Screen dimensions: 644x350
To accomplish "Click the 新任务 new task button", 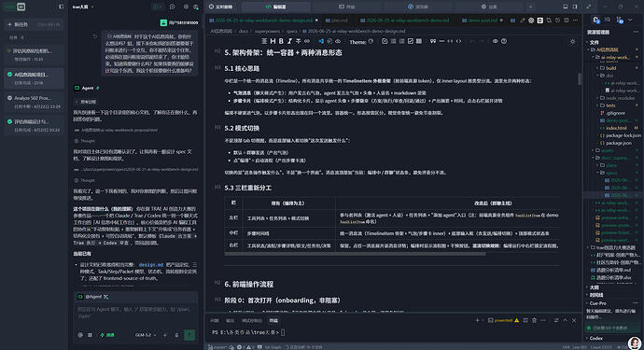I will [34, 24].
